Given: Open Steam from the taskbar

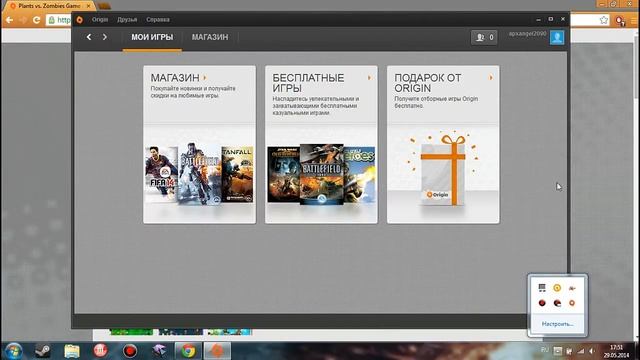Looking at the screenshot, I should [42, 351].
